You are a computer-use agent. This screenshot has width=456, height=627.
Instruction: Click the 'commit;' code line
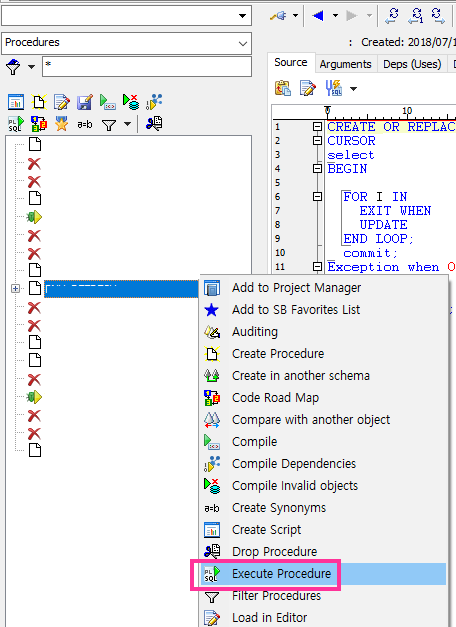370,253
